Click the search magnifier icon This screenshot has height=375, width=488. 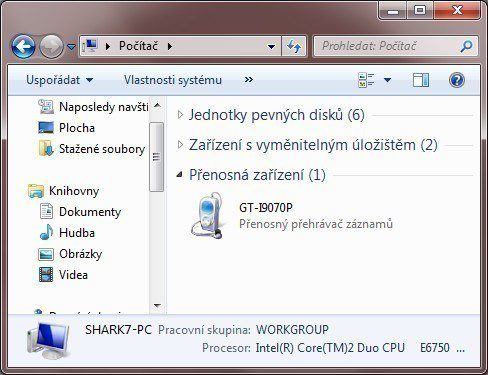466,46
